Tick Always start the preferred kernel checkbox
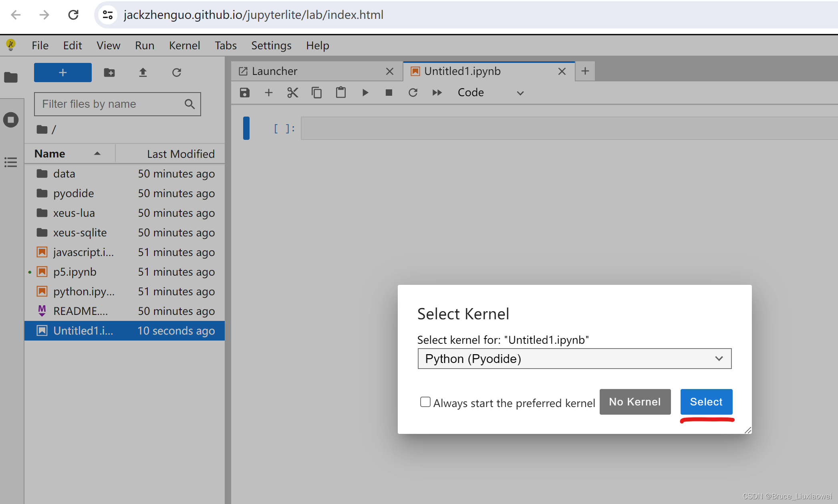 pyautogui.click(x=425, y=402)
